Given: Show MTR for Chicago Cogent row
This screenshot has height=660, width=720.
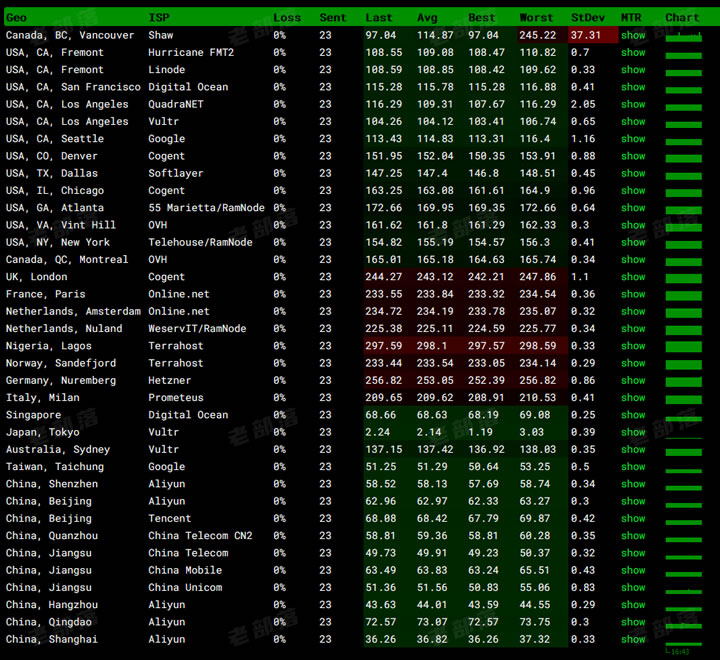Looking at the screenshot, I should 633,191.
